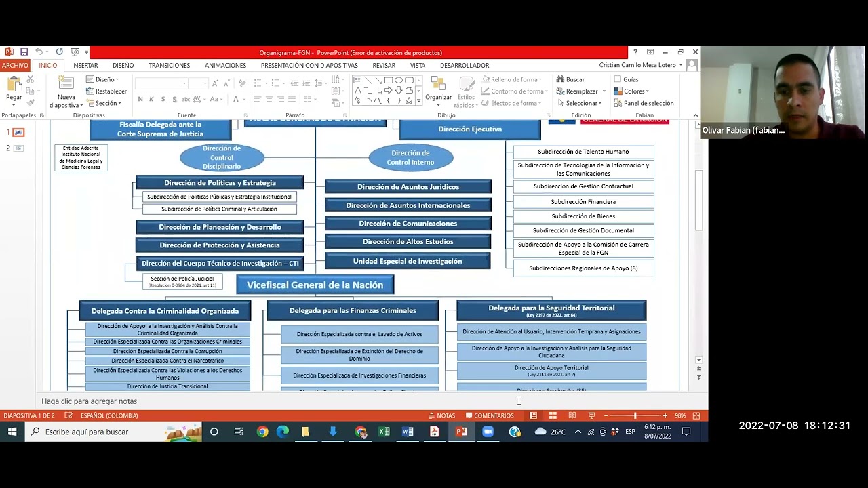This screenshot has width=868, height=488.
Task: Click the Buscar button
Action: click(570, 79)
